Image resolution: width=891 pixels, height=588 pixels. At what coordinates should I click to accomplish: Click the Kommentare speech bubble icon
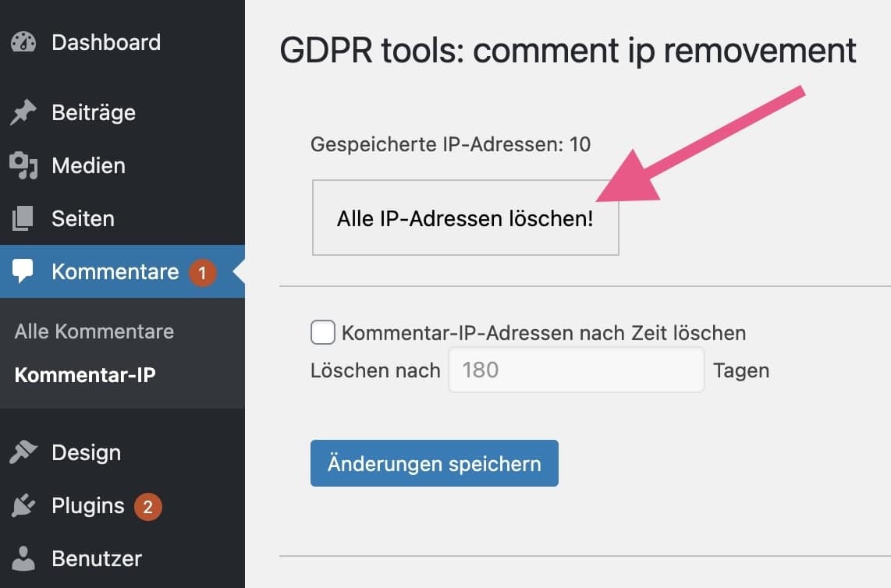[x=23, y=271]
